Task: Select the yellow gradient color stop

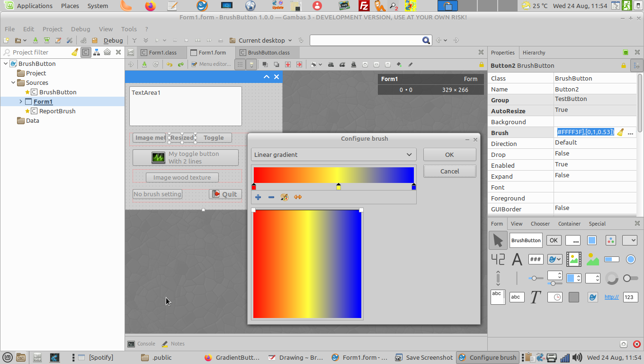Action: (x=339, y=187)
